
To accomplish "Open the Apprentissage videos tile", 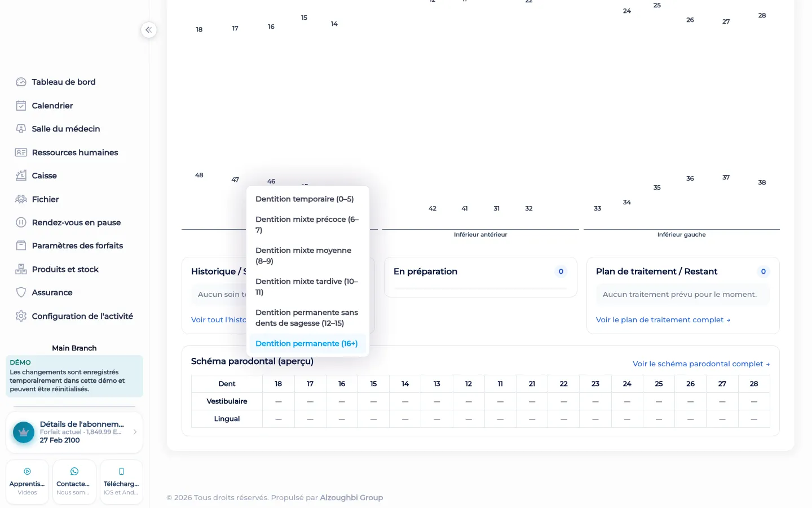I will (x=27, y=482).
